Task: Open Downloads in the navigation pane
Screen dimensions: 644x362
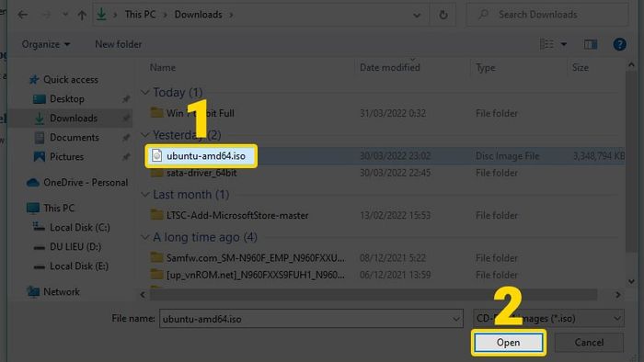Action: [x=74, y=119]
